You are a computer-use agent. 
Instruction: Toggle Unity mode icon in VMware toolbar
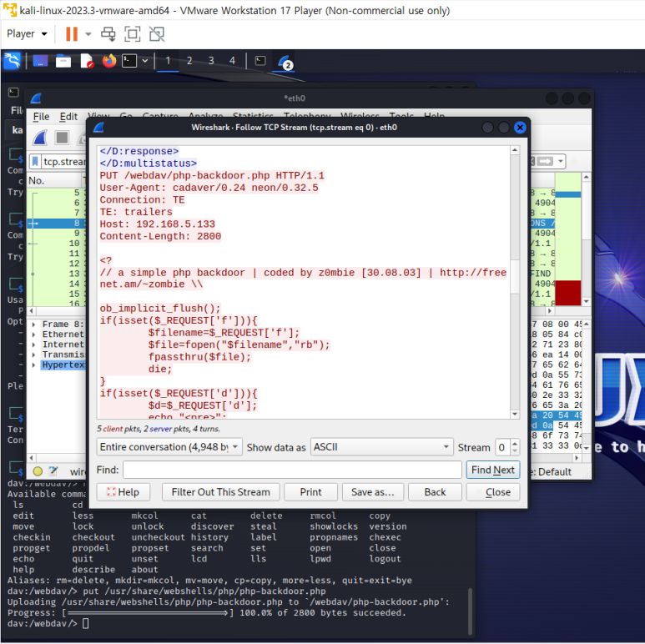point(157,34)
